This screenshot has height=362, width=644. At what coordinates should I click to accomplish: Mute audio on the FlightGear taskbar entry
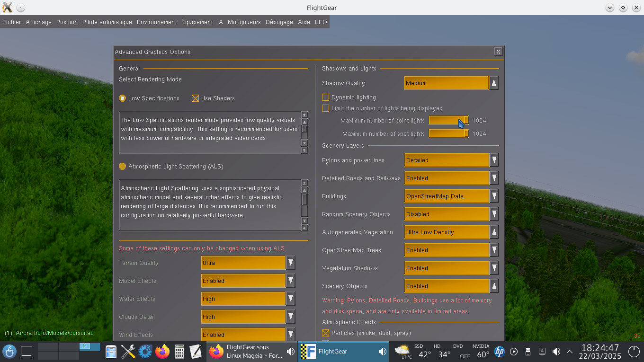click(382, 352)
